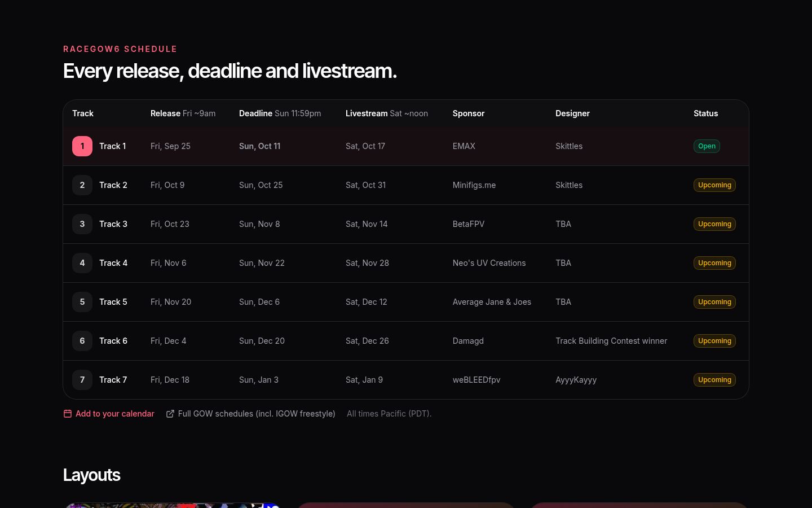
Task: Click the Upcoming status badge for Track 6
Action: 714,341
